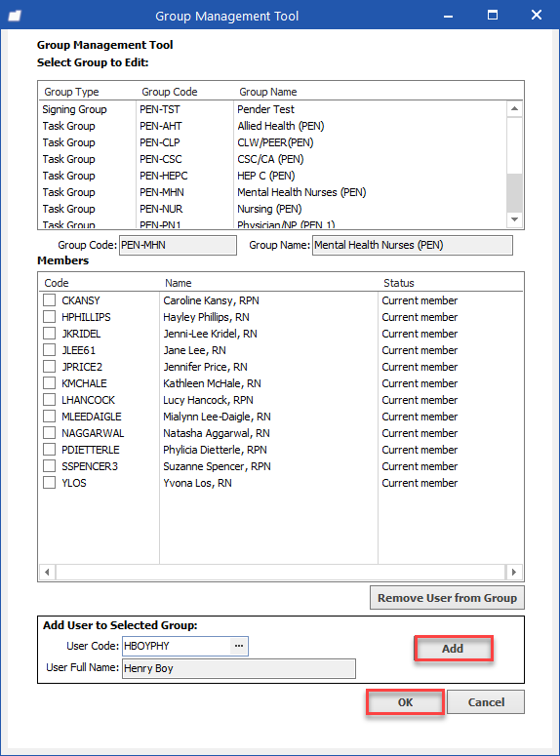560x756 pixels.
Task: Sort by the Group Code column header
Action: pyautogui.click(x=170, y=92)
